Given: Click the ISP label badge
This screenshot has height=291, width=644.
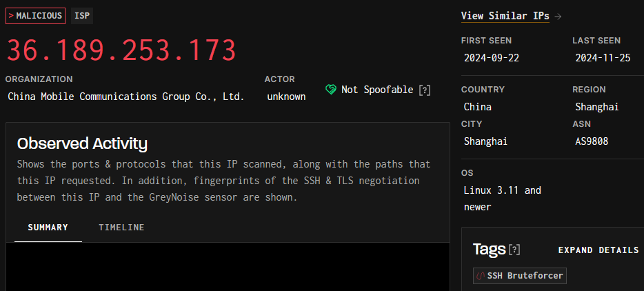Looking at the screenshot, I should (82, 16).
